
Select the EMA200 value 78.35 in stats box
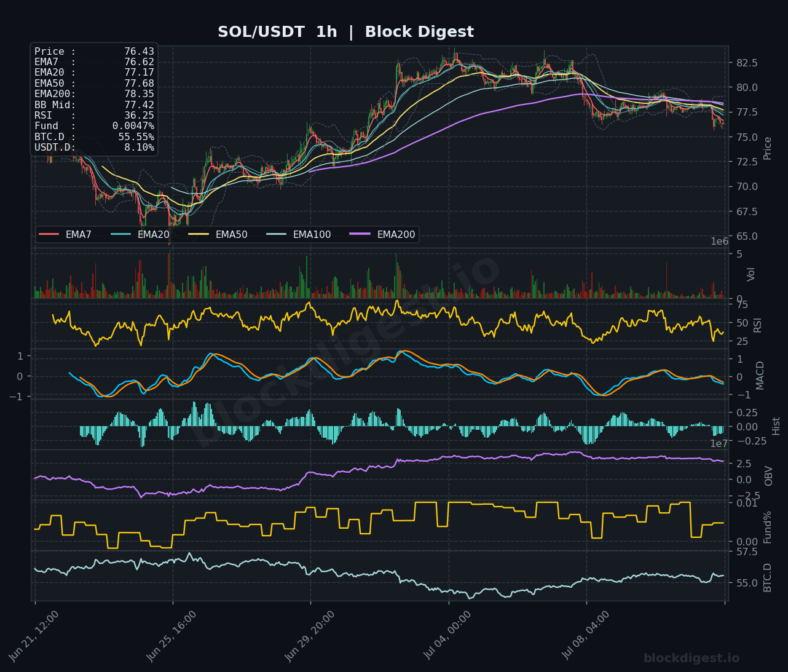pos(140,94)
